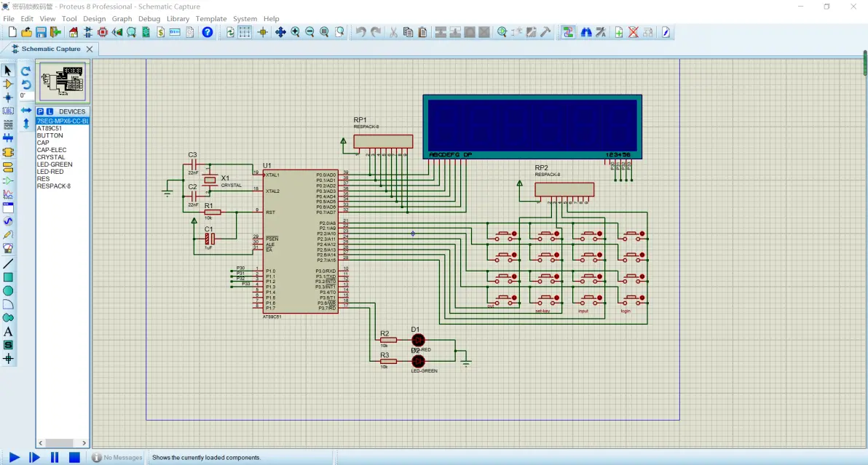Click the rotate anti-clockwise icon
The width and height of the screenshot is (868, 465).
tap(25, 84)
